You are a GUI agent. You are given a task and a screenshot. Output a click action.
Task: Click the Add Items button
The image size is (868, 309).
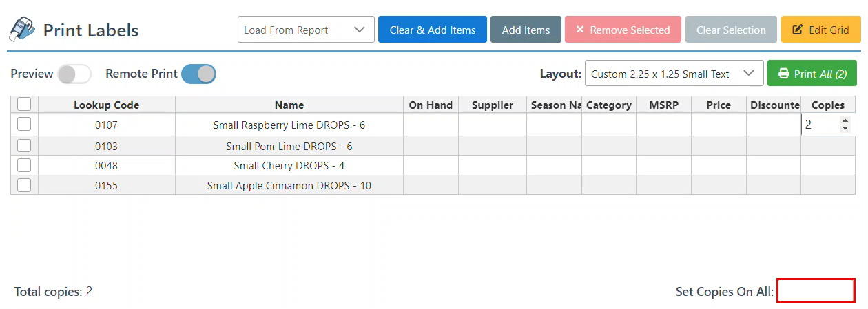coord(526,30)
